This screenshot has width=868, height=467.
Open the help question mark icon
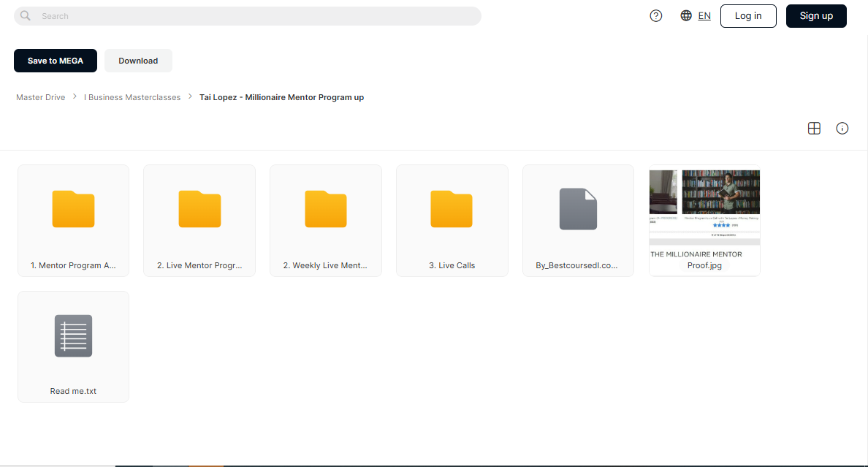click(656, 16)
